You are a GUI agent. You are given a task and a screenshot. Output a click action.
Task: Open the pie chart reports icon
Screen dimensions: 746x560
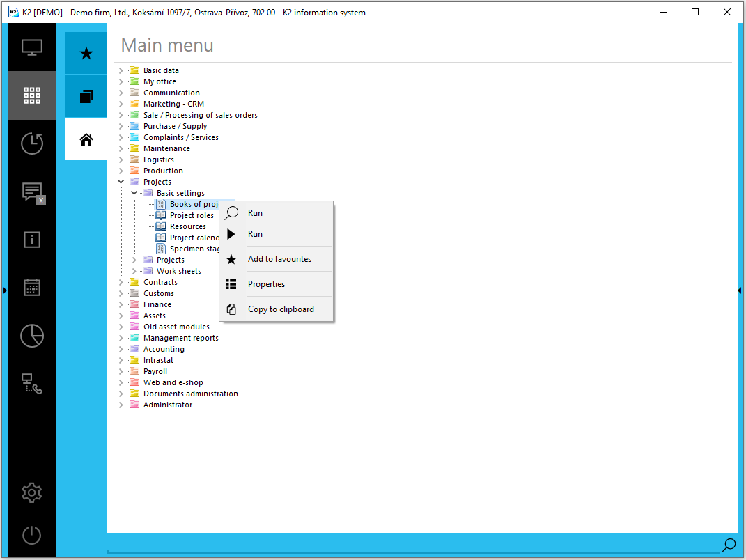(x=32, y=336)
